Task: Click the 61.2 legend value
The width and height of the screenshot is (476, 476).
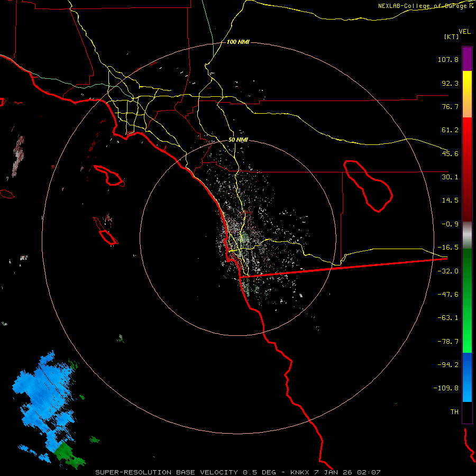Action: pos(450,130)
